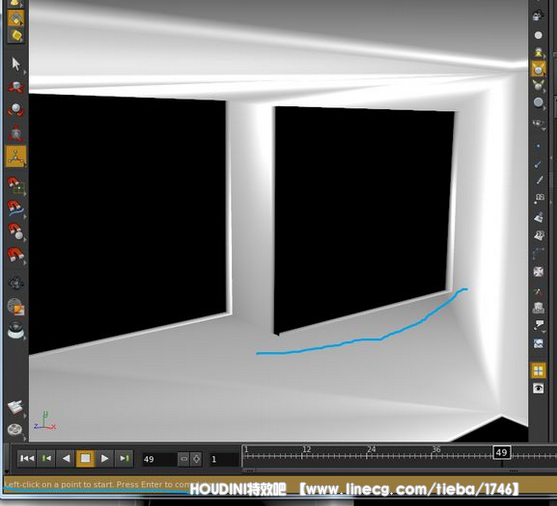Toggle the plain multi-snap magnet
The width and height of the screenshot is (557, 506).
pyautogui.click(x=16, y=254)
